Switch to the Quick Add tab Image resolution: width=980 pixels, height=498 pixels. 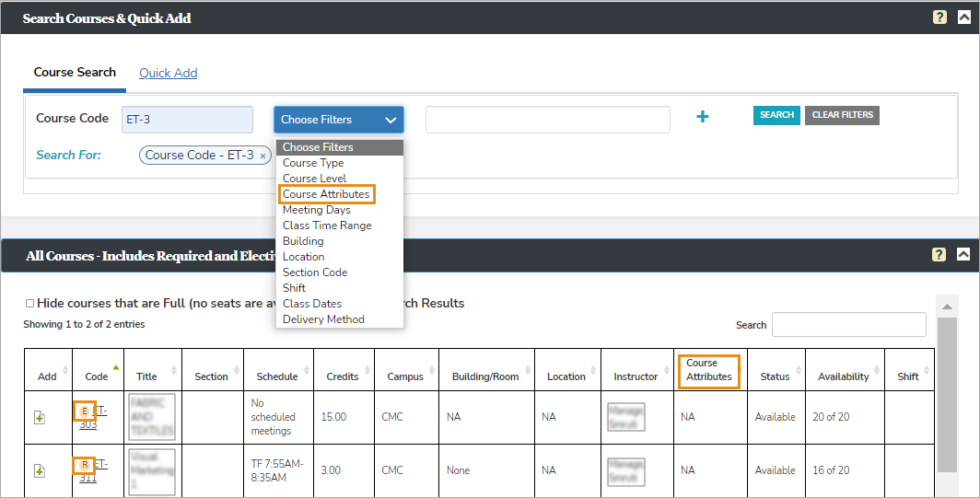(168, 73)
